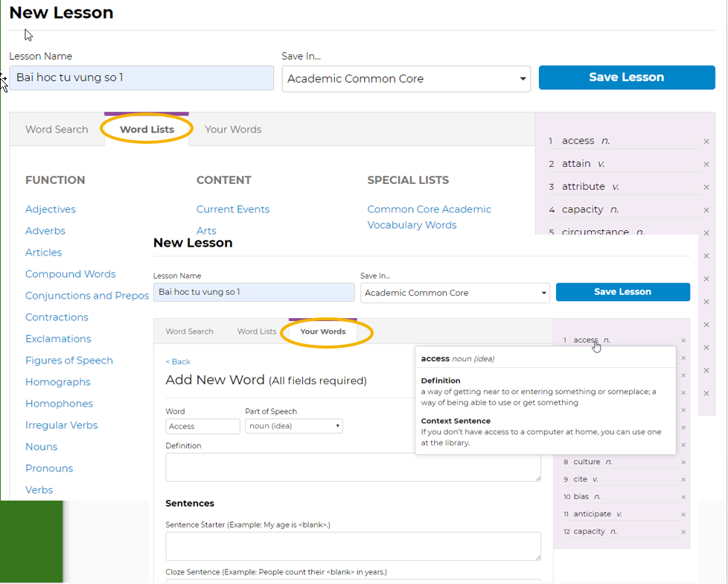Viewport: 728px width, 584px height.
Task: Remove attribute from the word list
Action: coord(706,188)
